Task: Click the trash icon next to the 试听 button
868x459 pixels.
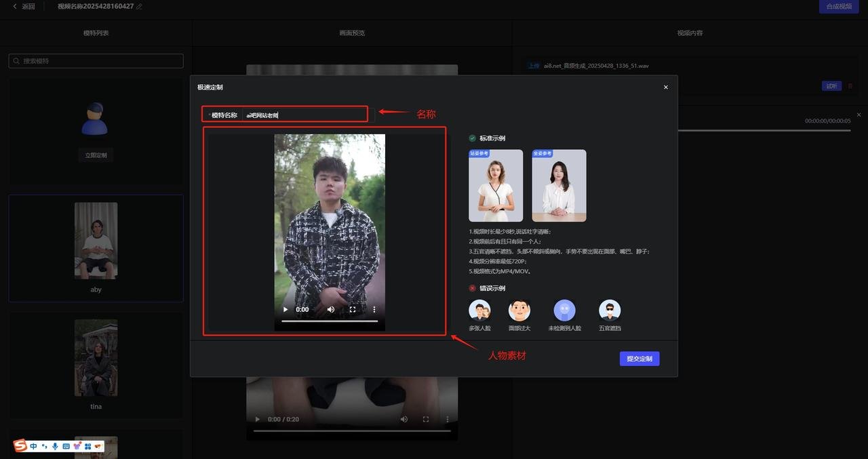Action: [850, 86]
